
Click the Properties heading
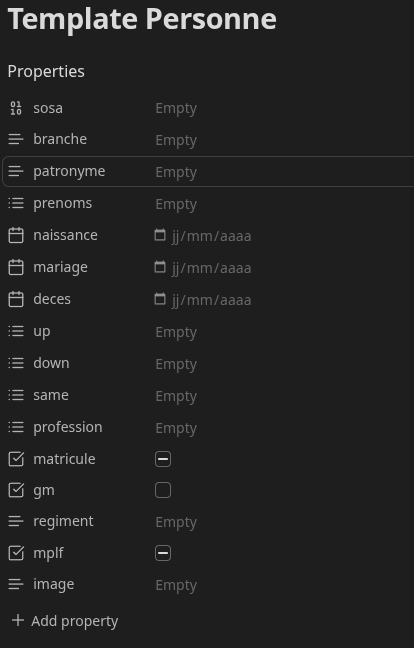46,71
